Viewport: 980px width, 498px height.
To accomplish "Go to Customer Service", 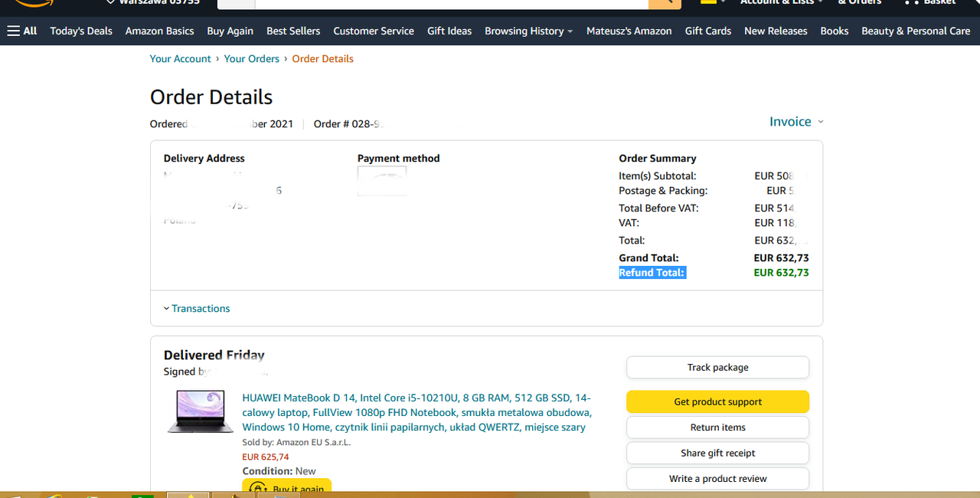I will (x=374, y=31).
